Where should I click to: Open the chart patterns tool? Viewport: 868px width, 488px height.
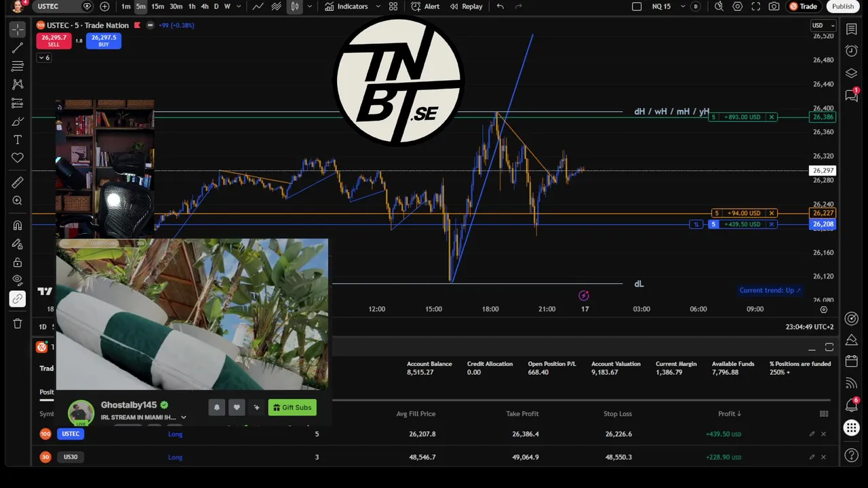(18, 85)
